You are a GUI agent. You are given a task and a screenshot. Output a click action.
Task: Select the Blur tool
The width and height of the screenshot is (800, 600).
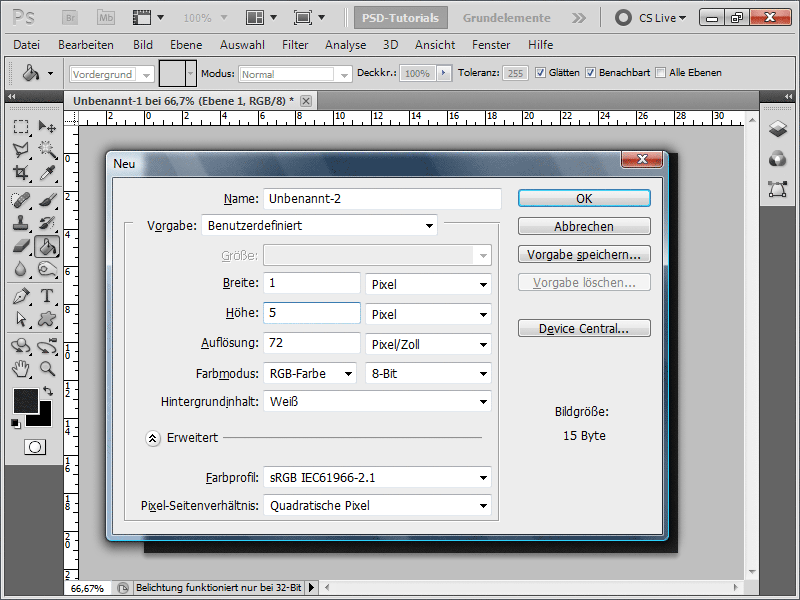(21, 269)
